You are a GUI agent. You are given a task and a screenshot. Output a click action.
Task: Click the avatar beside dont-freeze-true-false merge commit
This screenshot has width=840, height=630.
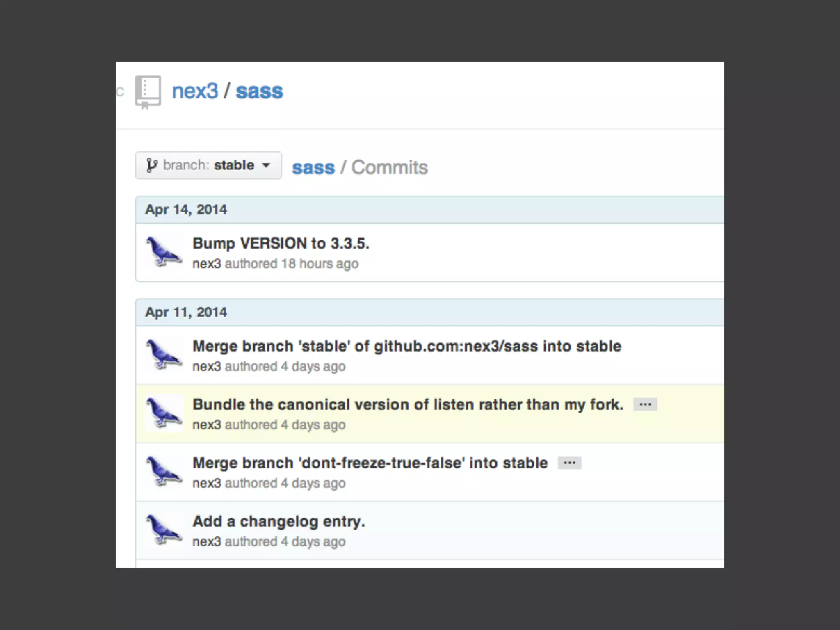tap(164, 471)
